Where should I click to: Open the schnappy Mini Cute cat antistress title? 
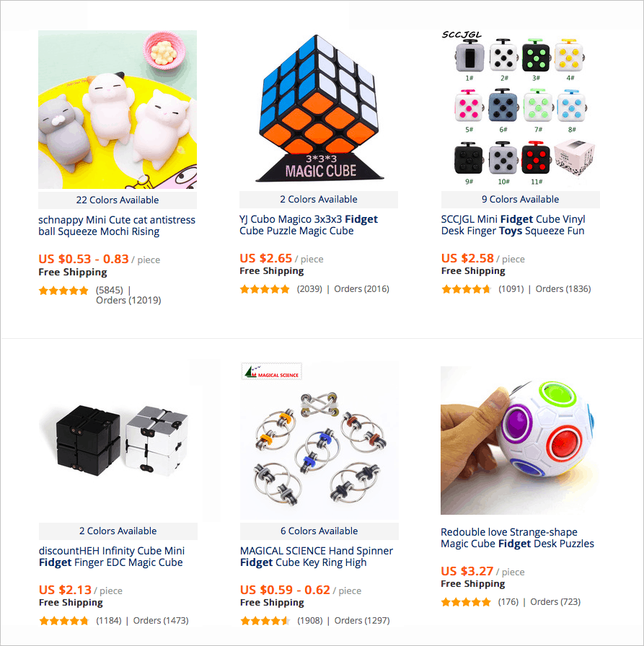click(x=117, y=226)
